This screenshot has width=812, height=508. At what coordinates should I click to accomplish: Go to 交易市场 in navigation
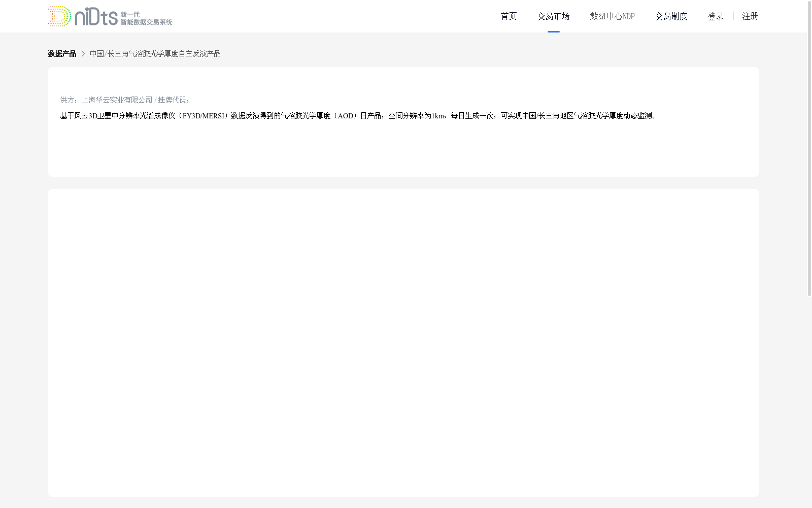pos(553,16)
